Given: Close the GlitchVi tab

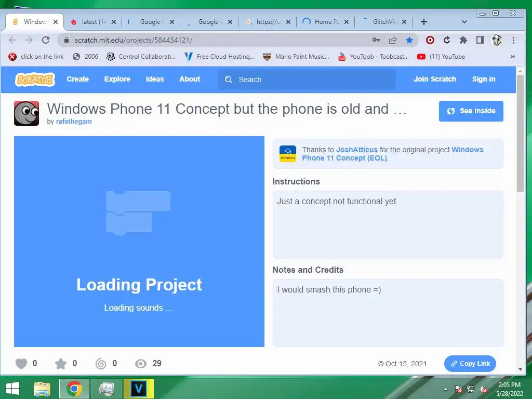Looking at the screenshot, I should (x=404, y=22).
